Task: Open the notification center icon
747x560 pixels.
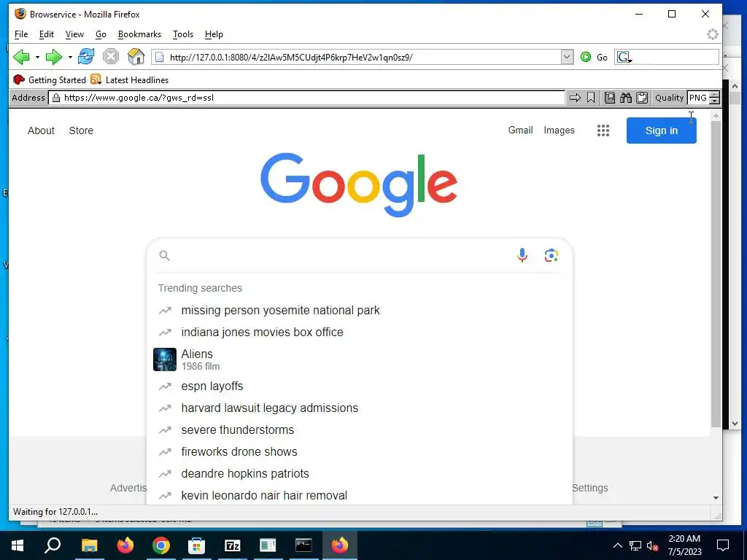Action: 723,545
